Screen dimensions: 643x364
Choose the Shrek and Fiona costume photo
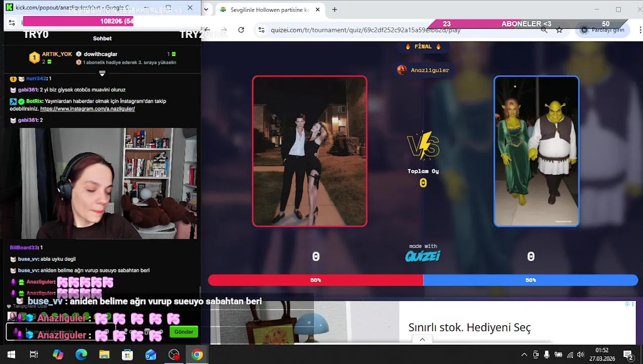pos(536,151)
